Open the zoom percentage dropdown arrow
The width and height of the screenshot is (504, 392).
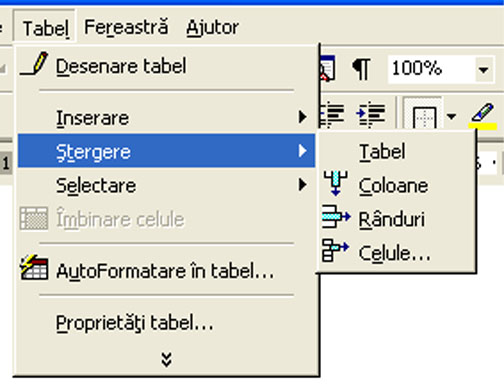coord(484,69)
